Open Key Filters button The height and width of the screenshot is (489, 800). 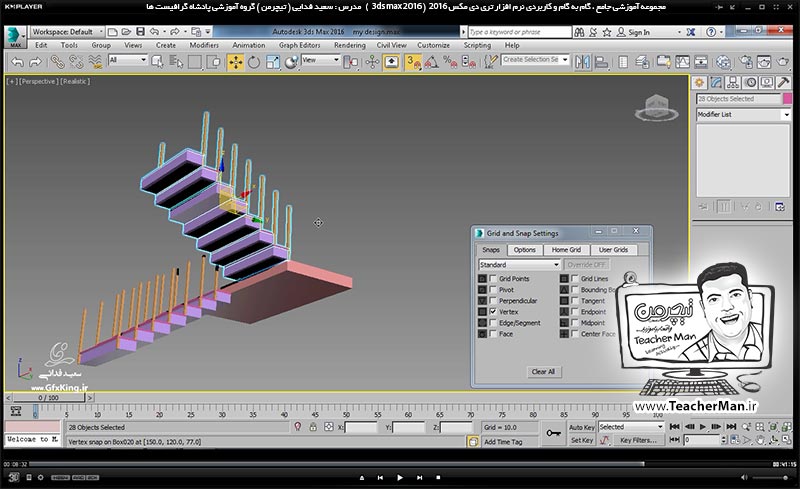(638, 440)
